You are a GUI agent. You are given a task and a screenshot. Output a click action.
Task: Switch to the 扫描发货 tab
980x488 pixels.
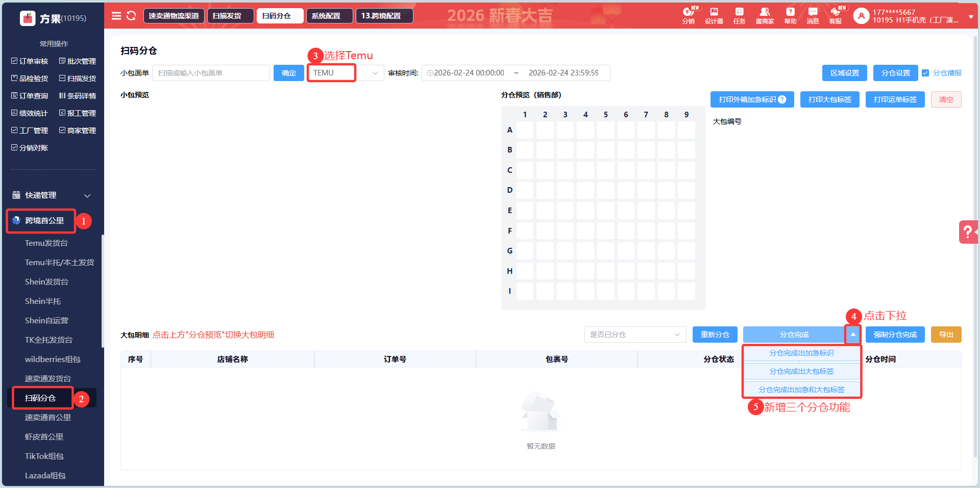[230, 16]
